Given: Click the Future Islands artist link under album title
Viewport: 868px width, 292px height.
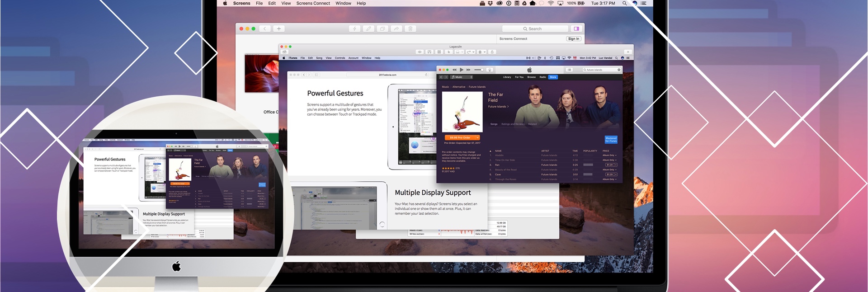Looking at the screenshot, I should tap(497, 107).
